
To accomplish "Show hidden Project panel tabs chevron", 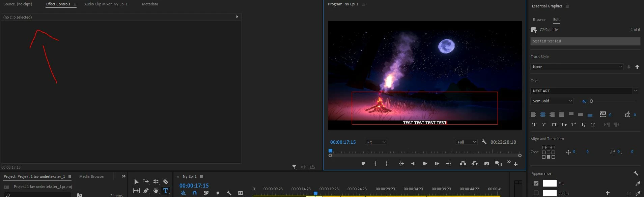I will point(123,176).
